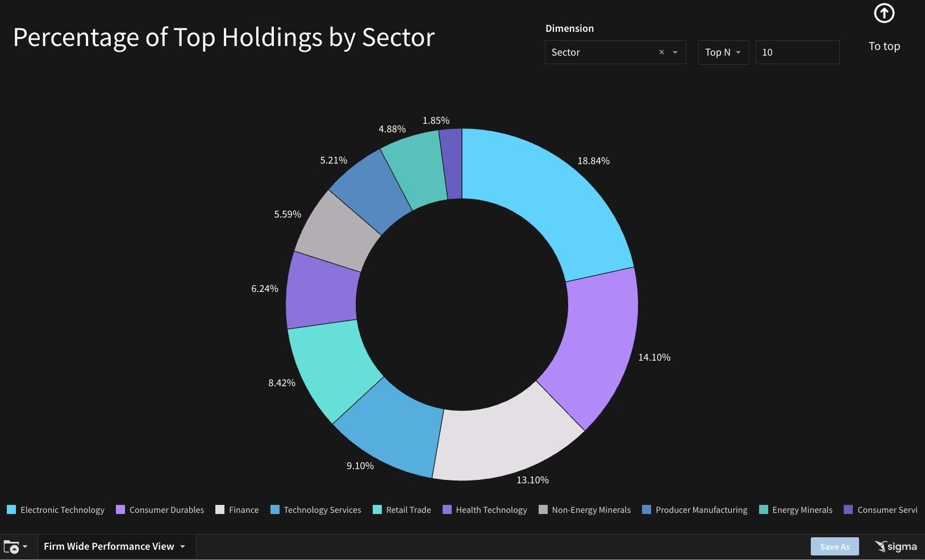
Task: Clear the Sector dimension with the × icon
Action: coord(661,52)
